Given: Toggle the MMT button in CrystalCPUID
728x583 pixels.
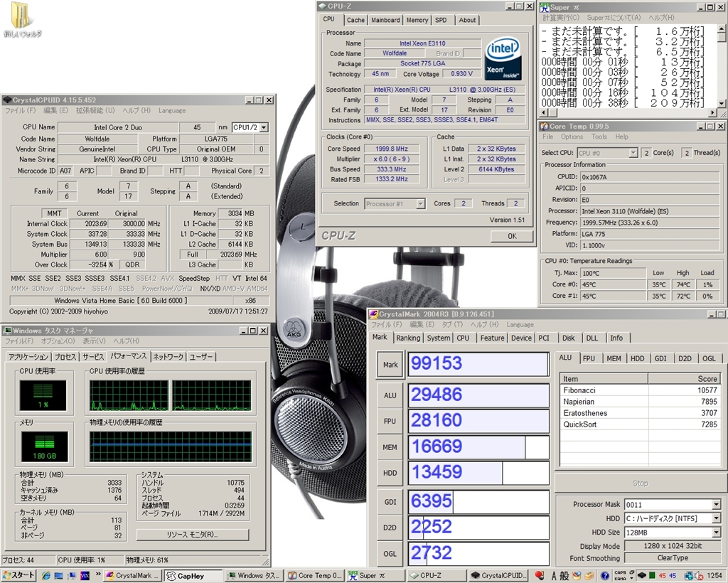Looking at the screenshot, I should coord(54,213).
